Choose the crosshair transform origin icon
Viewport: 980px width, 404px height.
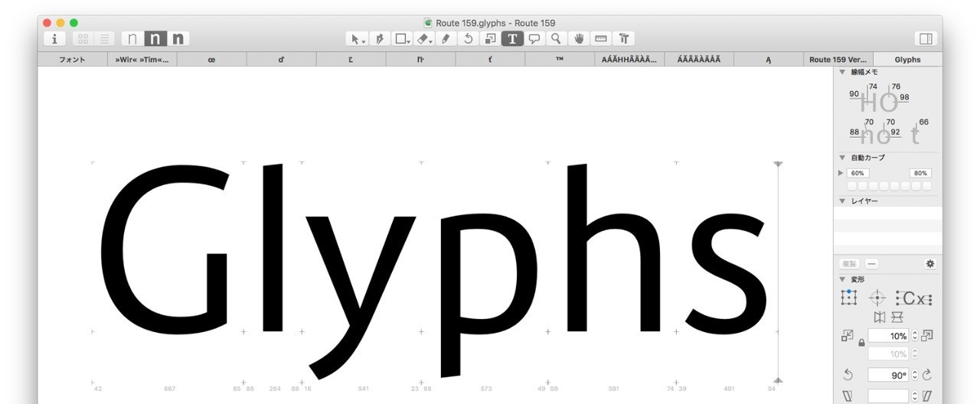click(877, 298)
